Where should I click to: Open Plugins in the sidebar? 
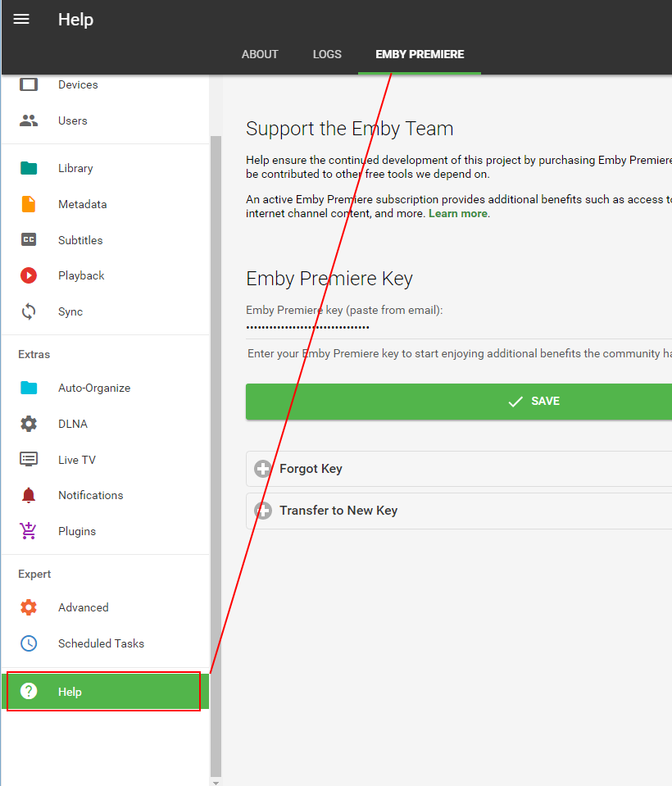pos(105,531)
